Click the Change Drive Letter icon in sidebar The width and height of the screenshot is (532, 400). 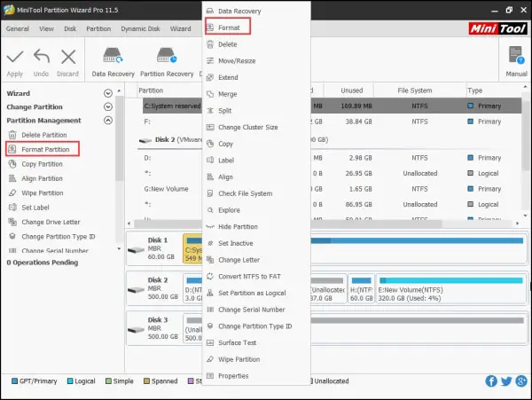coord(12,222)
